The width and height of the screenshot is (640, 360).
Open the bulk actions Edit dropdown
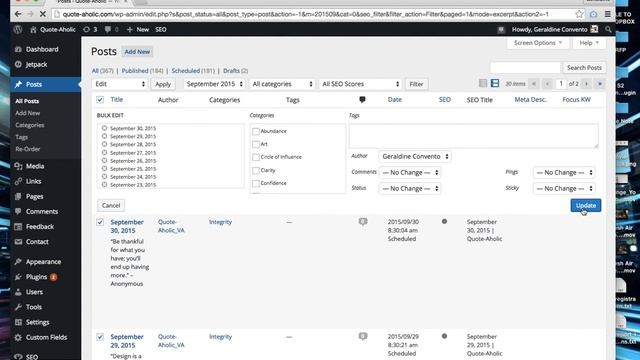point(119,84)
